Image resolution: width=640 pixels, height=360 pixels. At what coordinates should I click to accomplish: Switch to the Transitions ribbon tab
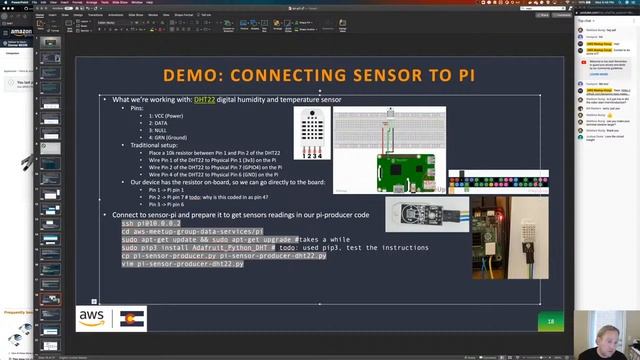[x=96, y=15]
